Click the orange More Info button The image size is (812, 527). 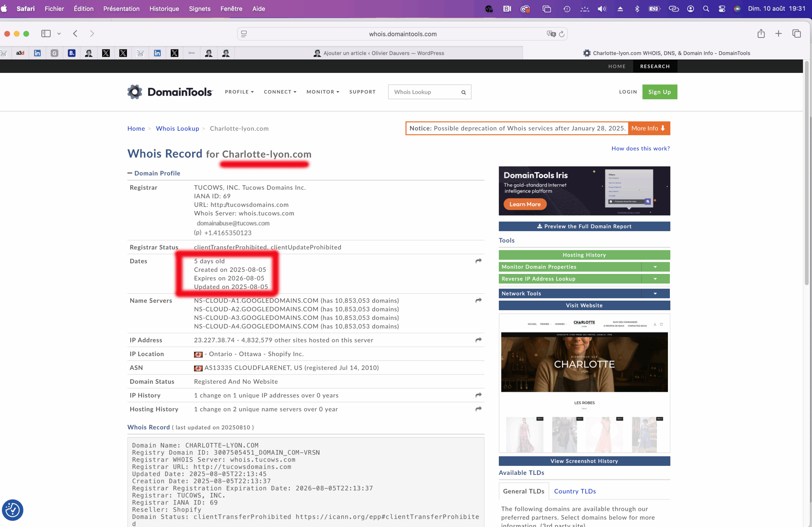649,128
